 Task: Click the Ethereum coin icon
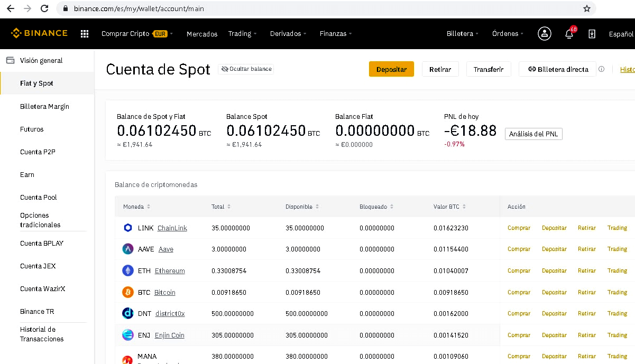point(127,270)
